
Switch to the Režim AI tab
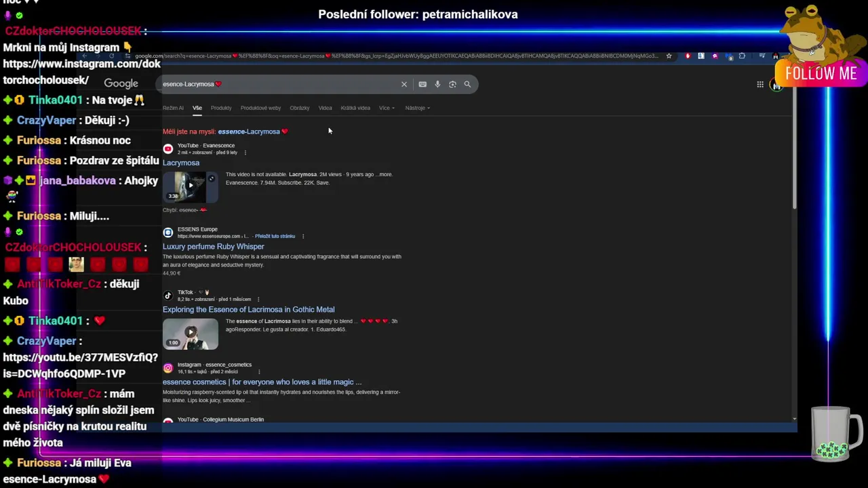(173, 108)
